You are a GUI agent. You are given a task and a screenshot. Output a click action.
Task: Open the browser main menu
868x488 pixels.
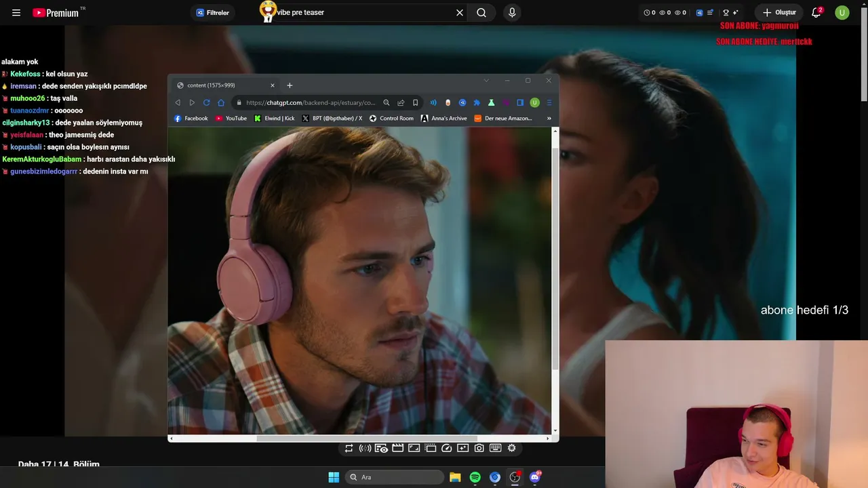(549, 102)
